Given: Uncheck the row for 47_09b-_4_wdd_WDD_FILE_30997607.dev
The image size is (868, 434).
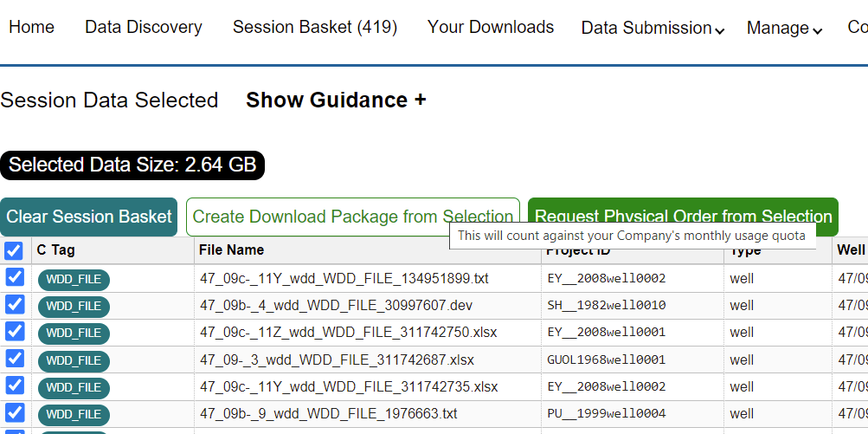Looking at the screenshot, I should pos(15,304).
